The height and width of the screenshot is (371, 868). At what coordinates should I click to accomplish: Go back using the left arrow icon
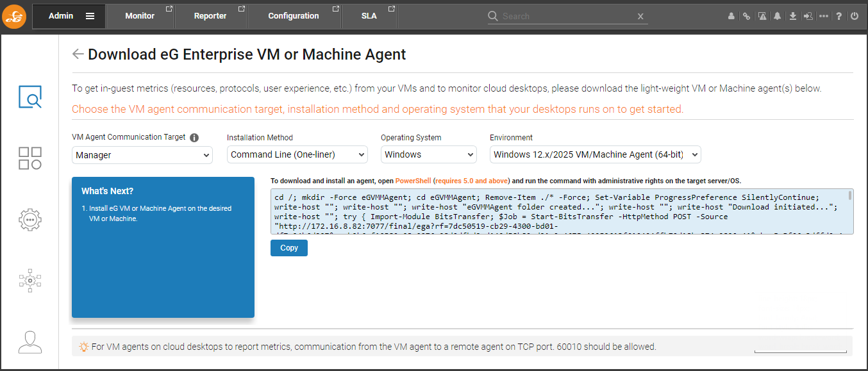(78, 54)
